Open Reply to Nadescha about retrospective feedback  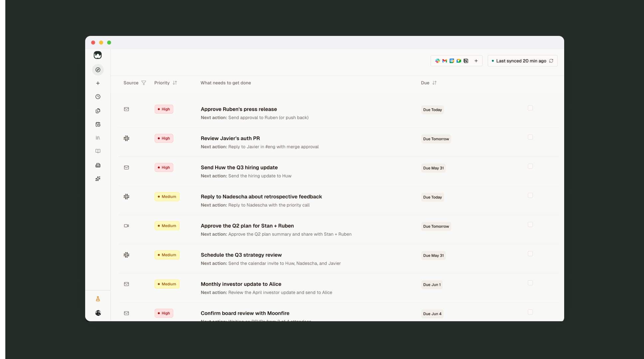tap(261, 196)
